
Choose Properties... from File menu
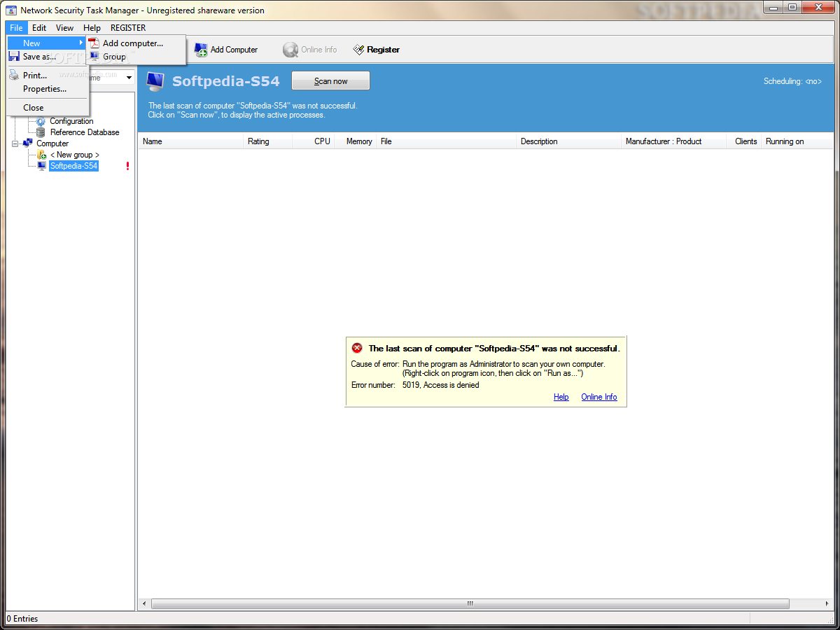click(x=48, y=89)
